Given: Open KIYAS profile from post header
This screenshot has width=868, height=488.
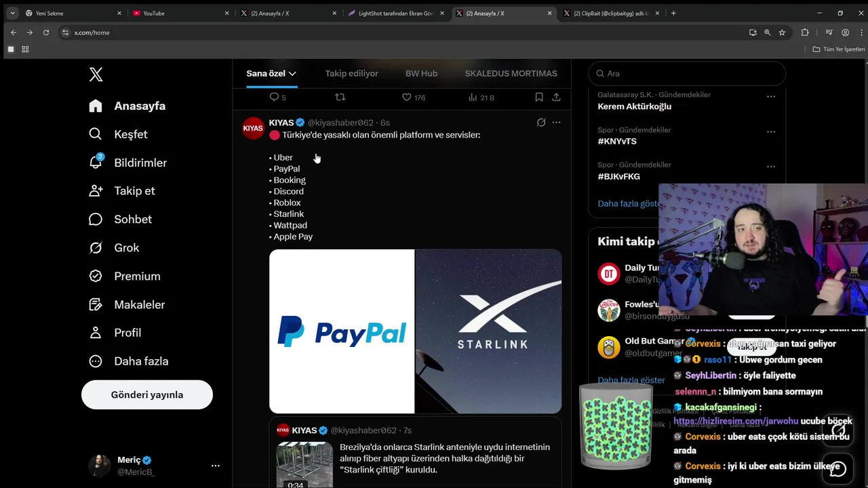Looking at the screenshot, I should pos(281,123).
